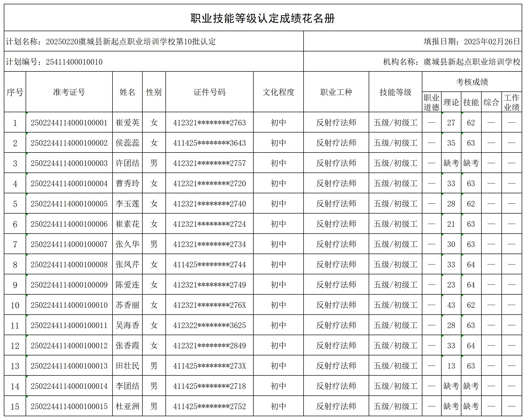Select the name 陈爱连
This screenshot has width=526, height=420.
[127, 285]
